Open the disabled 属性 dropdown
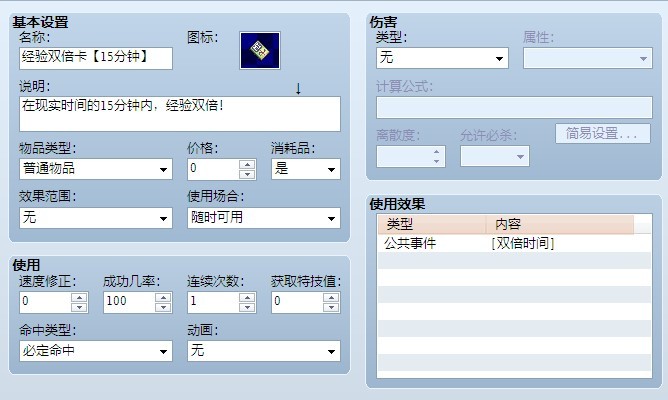Image resolution: width=668 pixels, height=400 pixels. (587, 58)
